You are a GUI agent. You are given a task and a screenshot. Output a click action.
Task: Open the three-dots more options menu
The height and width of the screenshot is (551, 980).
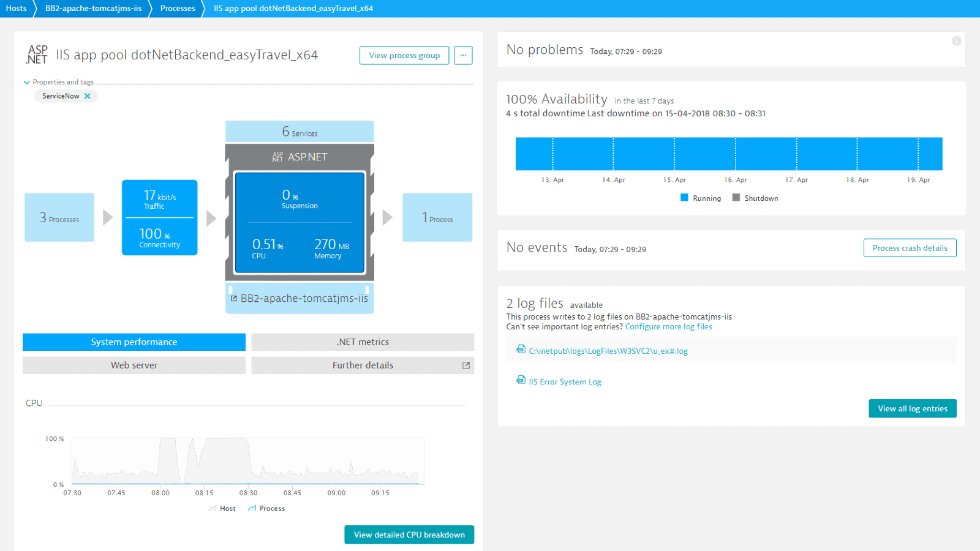(x=463, y=55)
